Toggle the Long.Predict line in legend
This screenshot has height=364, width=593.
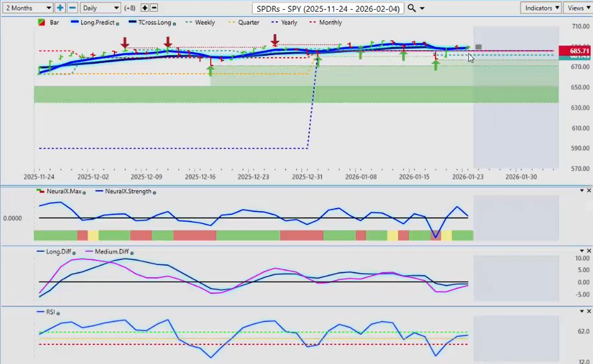[x=96, y=22]
